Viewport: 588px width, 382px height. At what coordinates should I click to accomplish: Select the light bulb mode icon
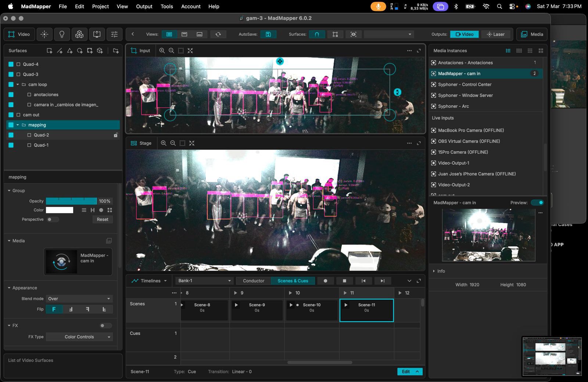[62, 34]
